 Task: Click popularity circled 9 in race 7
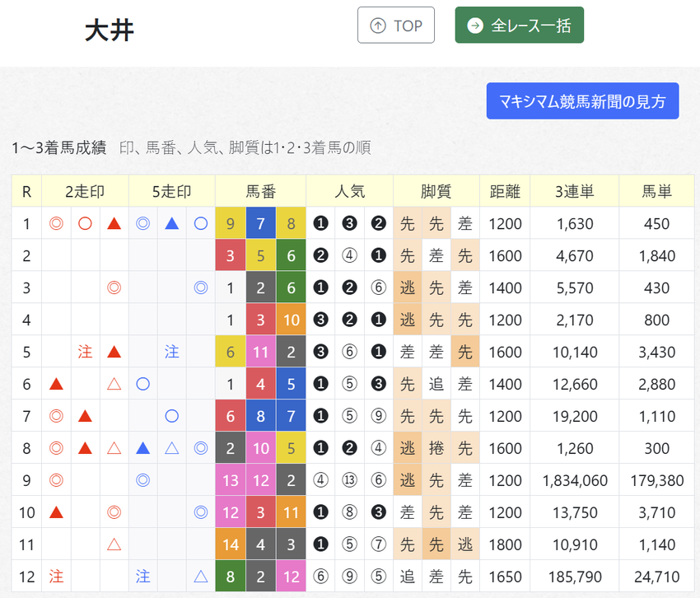[x=379, y=416]
